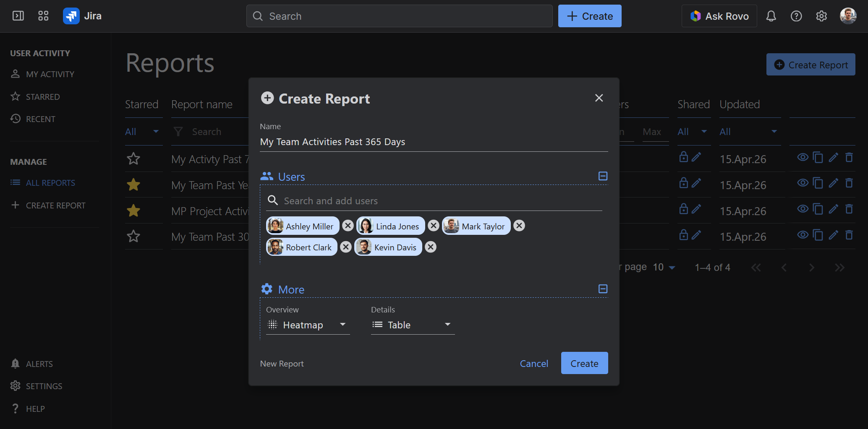Click Create to save the new report
The width and height of the screenshot is (868, 429).
point(584,363)
